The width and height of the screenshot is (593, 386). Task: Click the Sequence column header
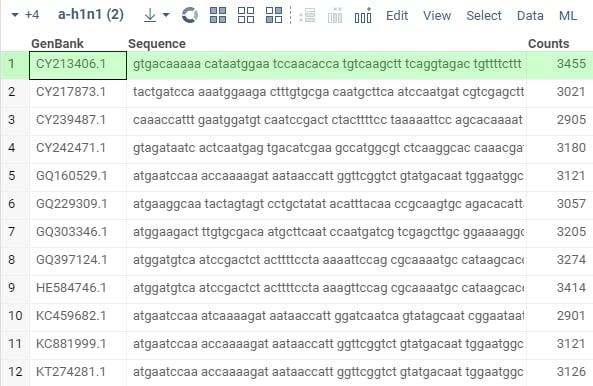coord(157,43)
